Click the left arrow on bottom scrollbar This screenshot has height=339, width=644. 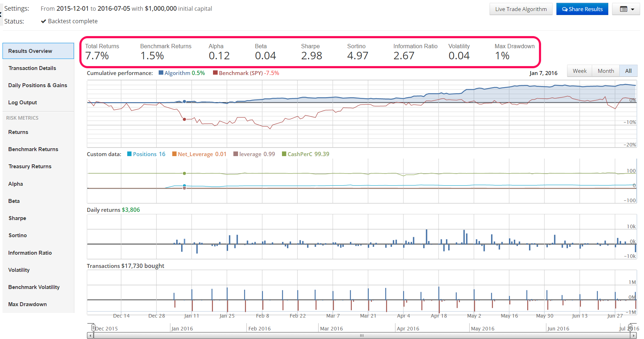[90, 335]
